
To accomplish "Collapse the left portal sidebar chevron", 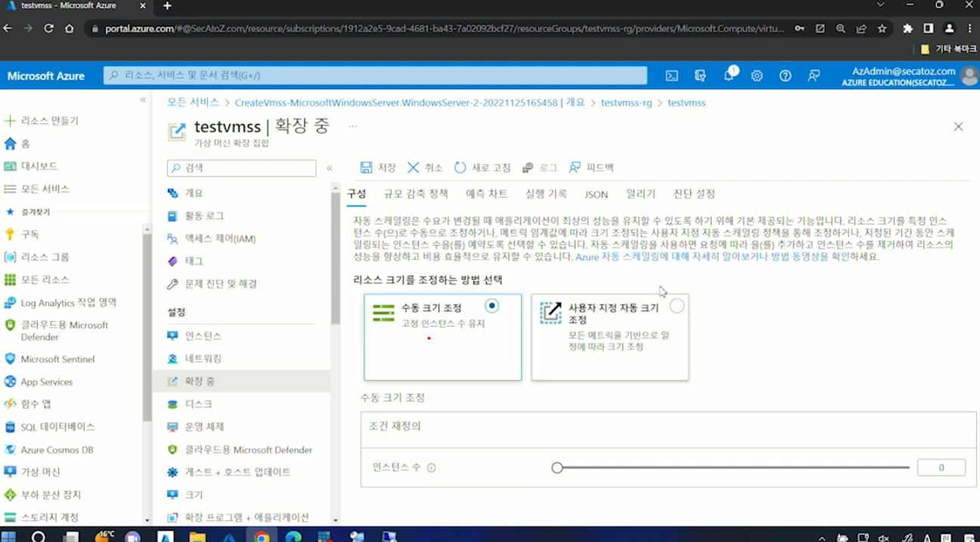I will pos(143,100).
